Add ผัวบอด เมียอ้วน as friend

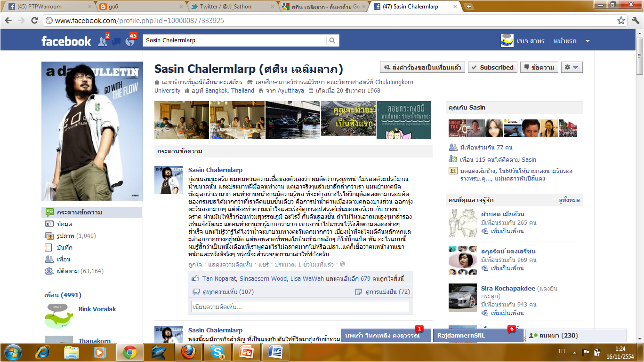point(507,231)
